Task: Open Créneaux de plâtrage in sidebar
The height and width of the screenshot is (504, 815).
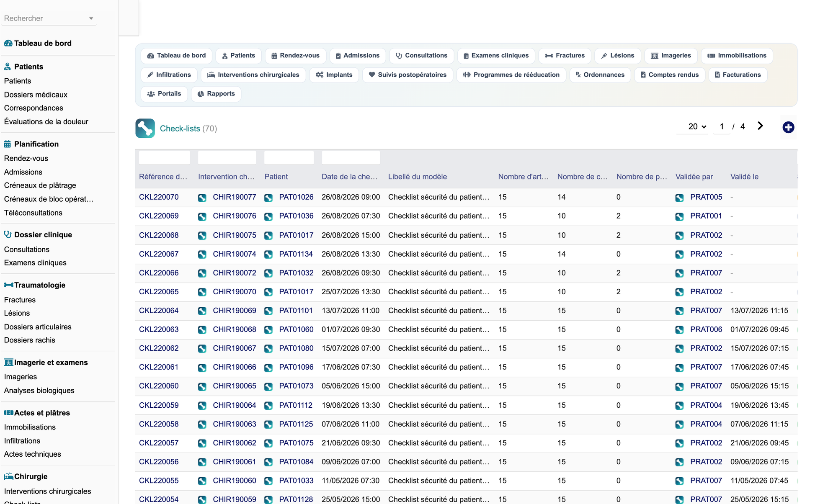Action: (40, 185)
